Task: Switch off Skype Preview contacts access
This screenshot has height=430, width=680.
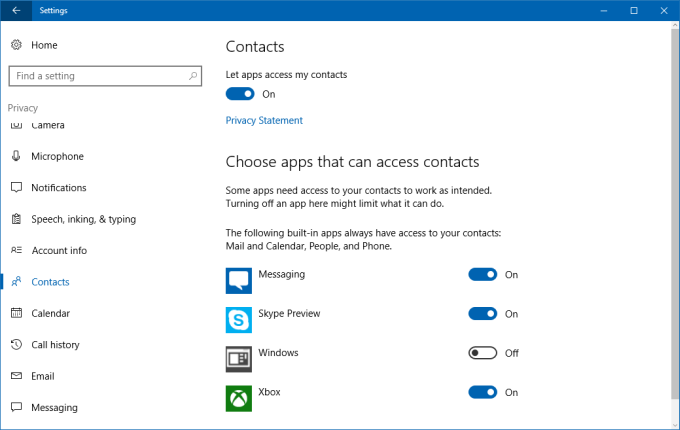Action: point(483,314)
